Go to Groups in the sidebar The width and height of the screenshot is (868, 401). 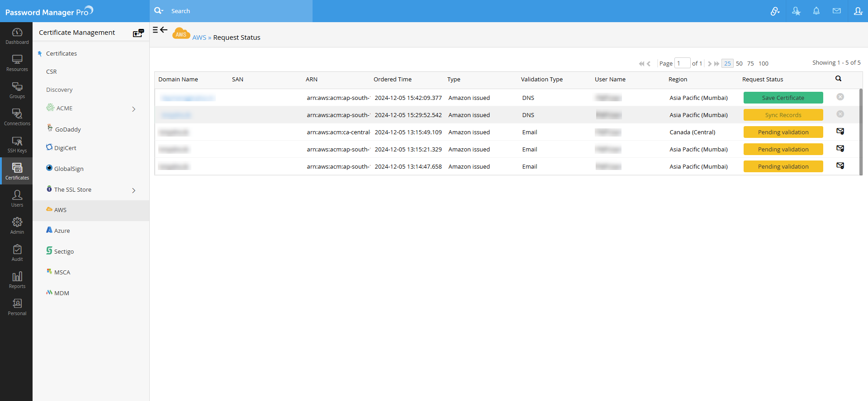click(17, 90)
